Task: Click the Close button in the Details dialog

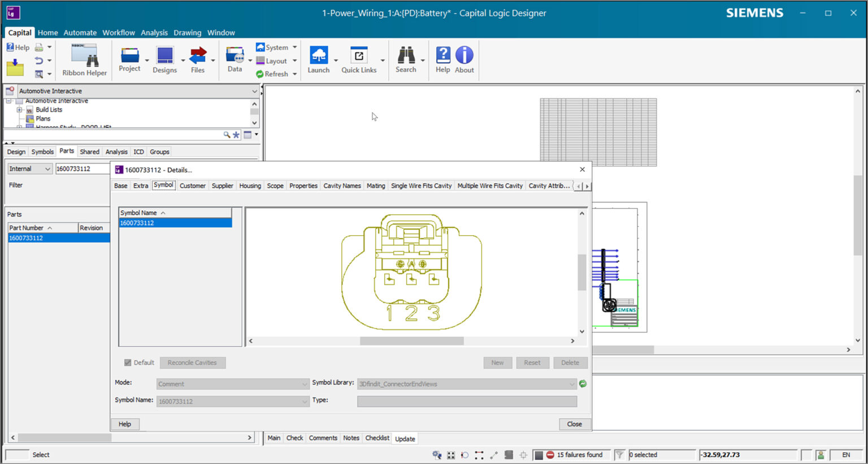Action: [574, 424]
